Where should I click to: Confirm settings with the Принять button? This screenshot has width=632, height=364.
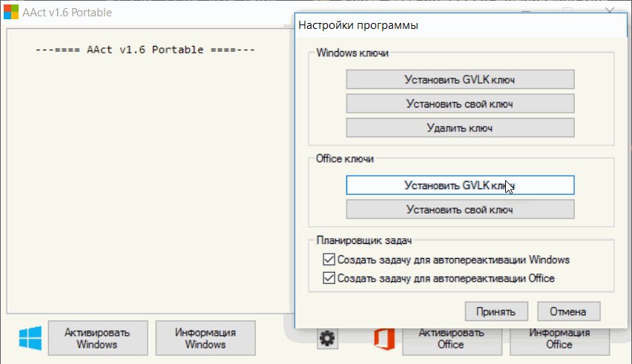pos(496,311)
